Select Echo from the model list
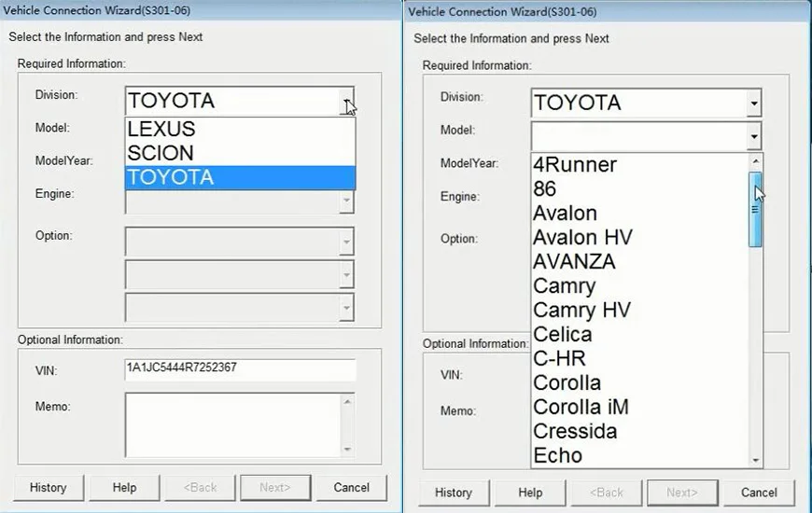Screen dimensions: 812x513 (x=640, y=455)
